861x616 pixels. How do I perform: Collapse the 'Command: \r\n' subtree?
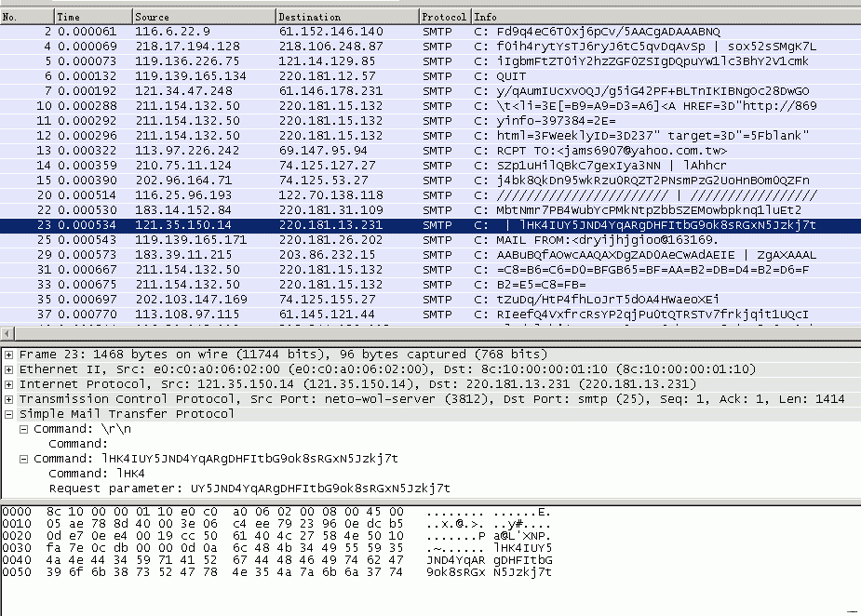[x=24, y=429]
